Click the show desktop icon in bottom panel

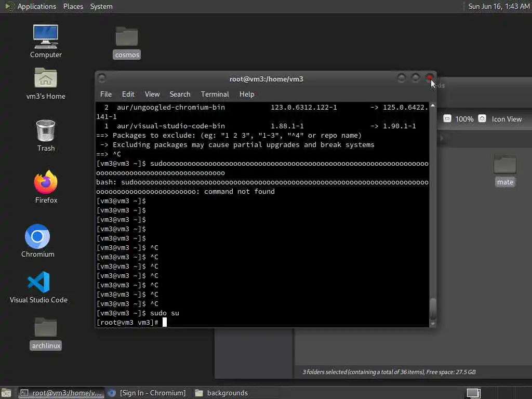[6, 393]
